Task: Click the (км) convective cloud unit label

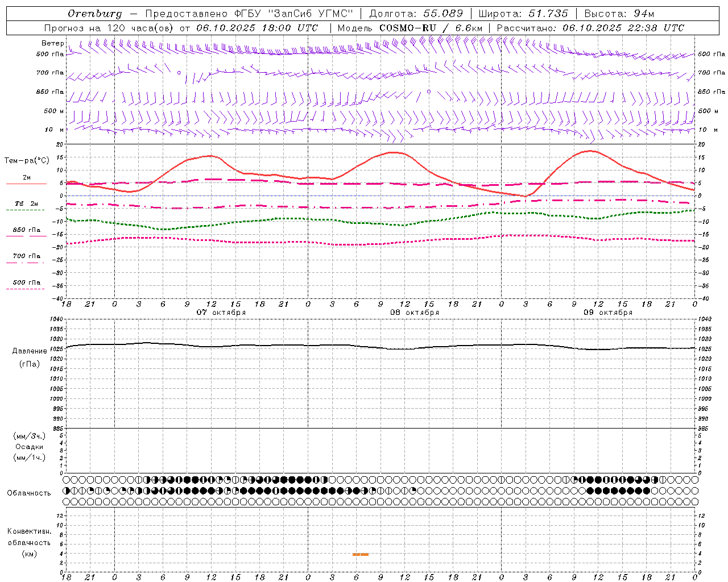Action: [x=30, y=554]
